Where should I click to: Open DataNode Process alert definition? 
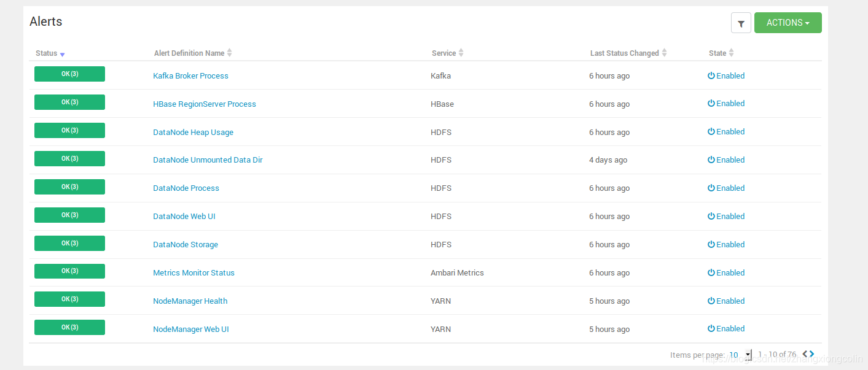186,188
